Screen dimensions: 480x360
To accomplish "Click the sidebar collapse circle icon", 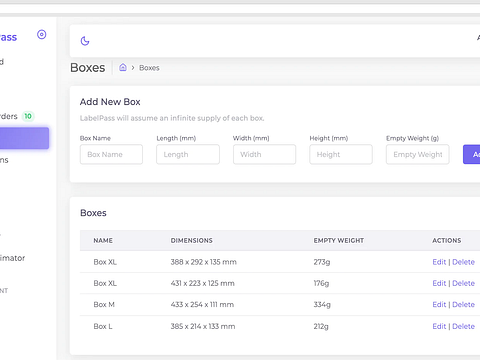I will (42, 34).
